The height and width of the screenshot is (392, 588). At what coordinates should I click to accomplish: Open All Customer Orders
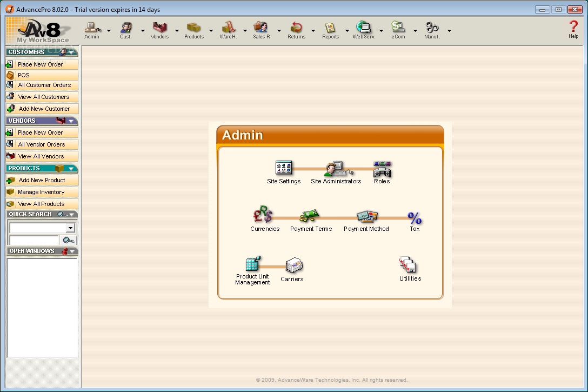[x=42, y=85]
